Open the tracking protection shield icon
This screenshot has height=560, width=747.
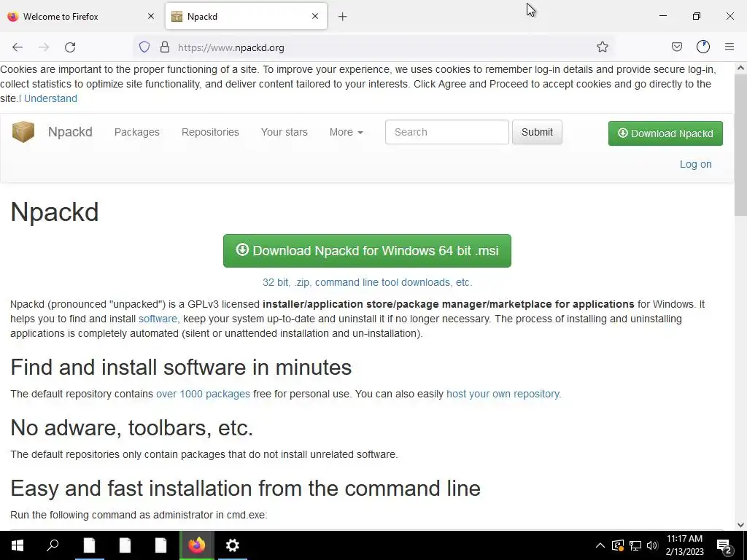(144, 47)
